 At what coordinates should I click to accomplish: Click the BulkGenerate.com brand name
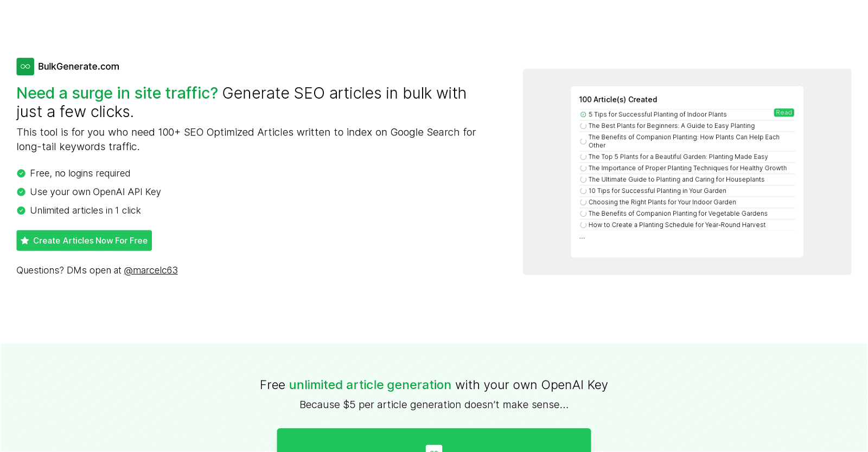79,67
